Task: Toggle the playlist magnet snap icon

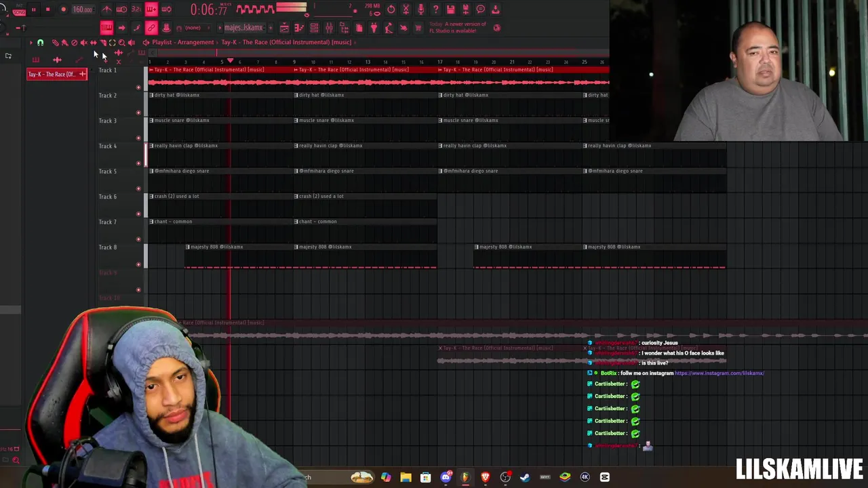Action: pos(40,43)
